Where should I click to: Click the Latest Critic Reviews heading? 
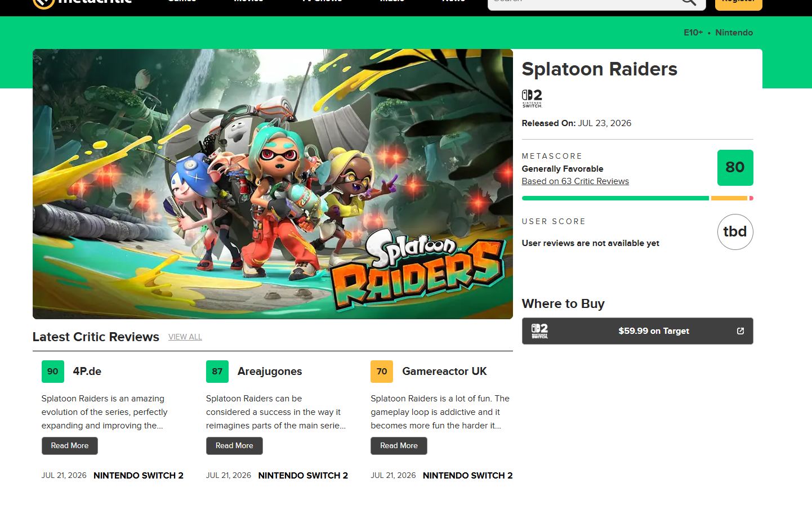tap(96, 337)
